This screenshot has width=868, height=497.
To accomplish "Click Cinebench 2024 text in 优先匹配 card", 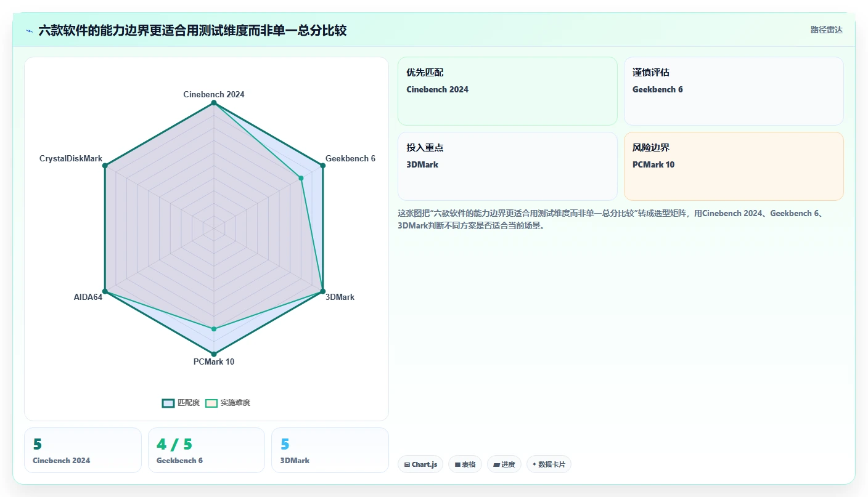I will coord(438,89).
